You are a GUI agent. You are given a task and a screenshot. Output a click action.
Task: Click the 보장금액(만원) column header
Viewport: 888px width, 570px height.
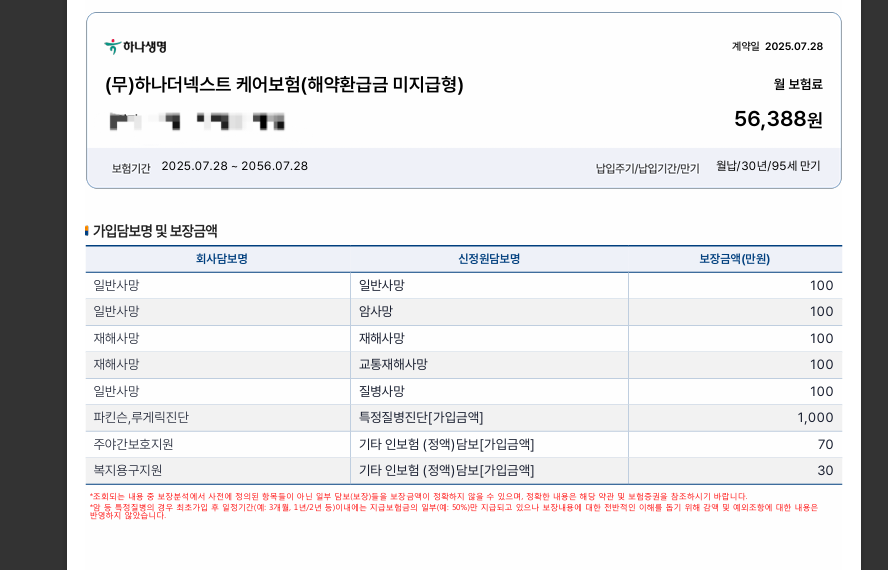[734, 259]
